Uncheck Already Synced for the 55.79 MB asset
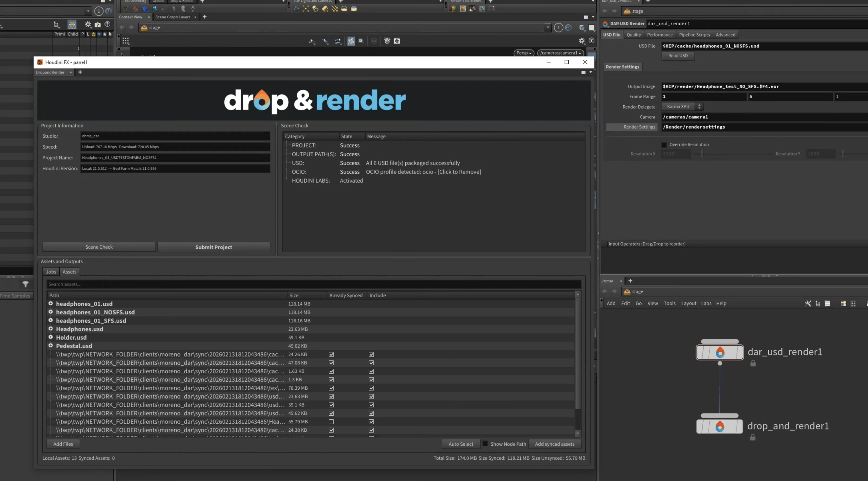The image size is (868, 481). tap(331, 421)
